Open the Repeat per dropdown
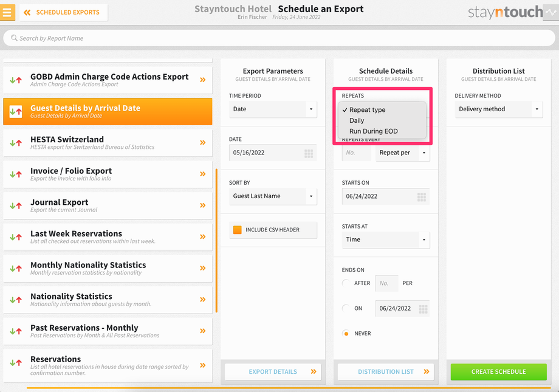 [x=402, y=153]
